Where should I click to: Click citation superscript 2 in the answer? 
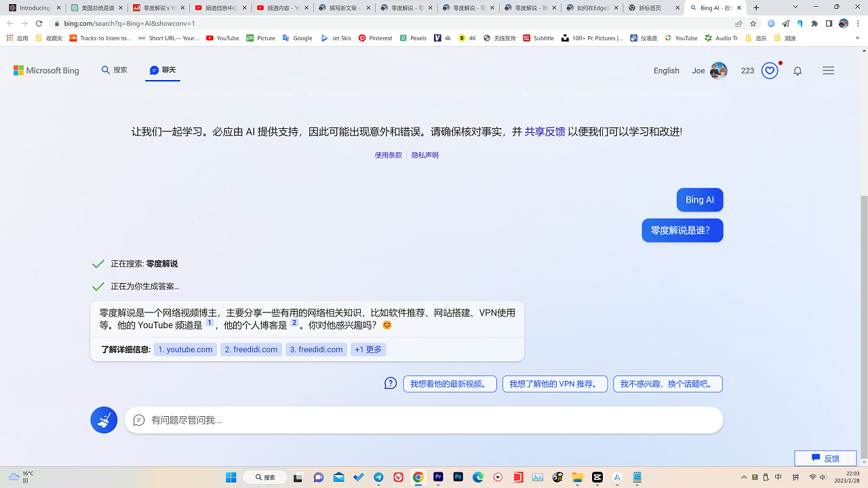(x=294, y=323)
